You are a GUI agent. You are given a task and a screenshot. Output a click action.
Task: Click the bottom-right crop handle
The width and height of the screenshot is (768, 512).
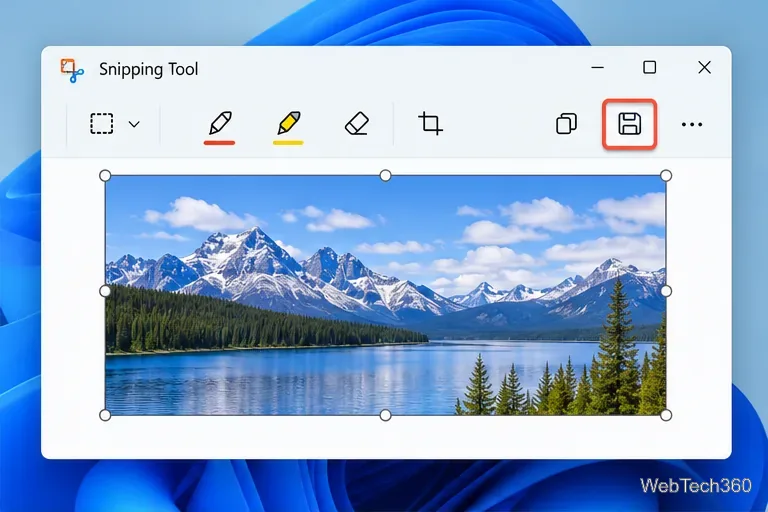(x=666, y=415)
